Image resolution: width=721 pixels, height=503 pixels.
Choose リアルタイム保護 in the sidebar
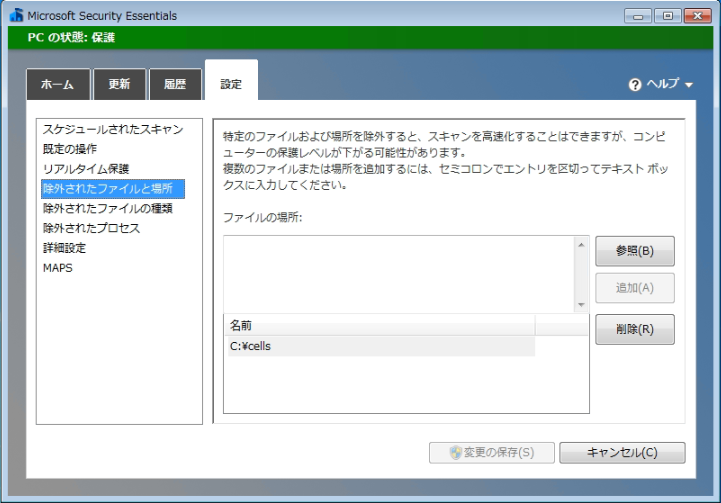pos(86,169)
